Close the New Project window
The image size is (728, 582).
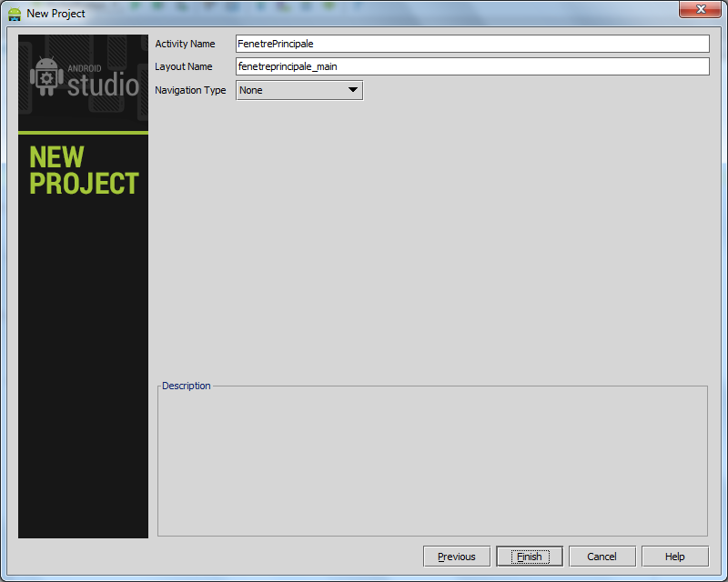701,9
